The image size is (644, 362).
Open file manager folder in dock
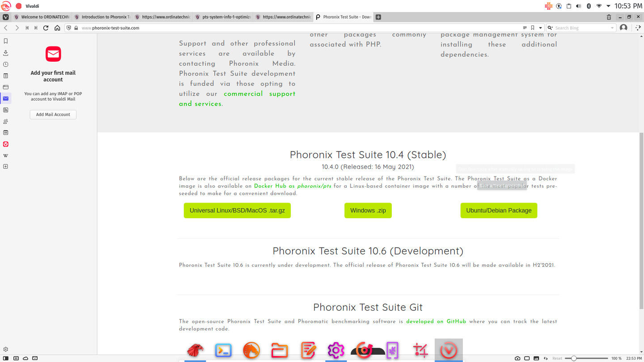[280, 350]
